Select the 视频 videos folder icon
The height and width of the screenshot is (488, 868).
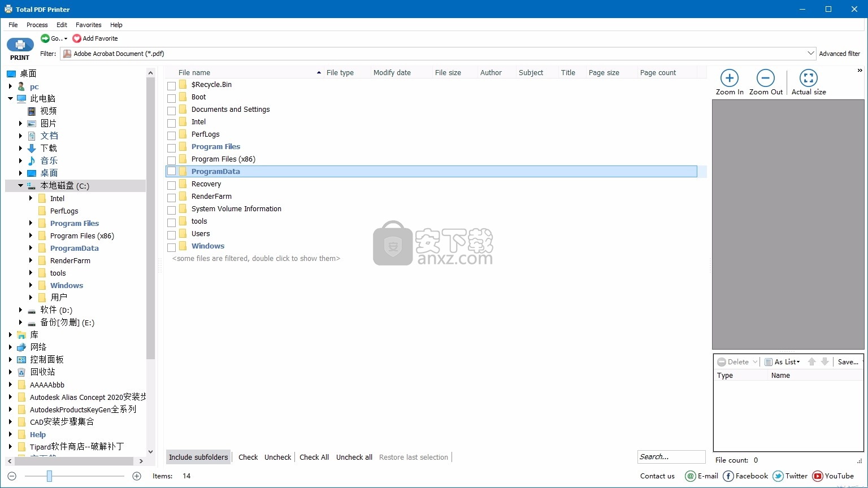32,111
